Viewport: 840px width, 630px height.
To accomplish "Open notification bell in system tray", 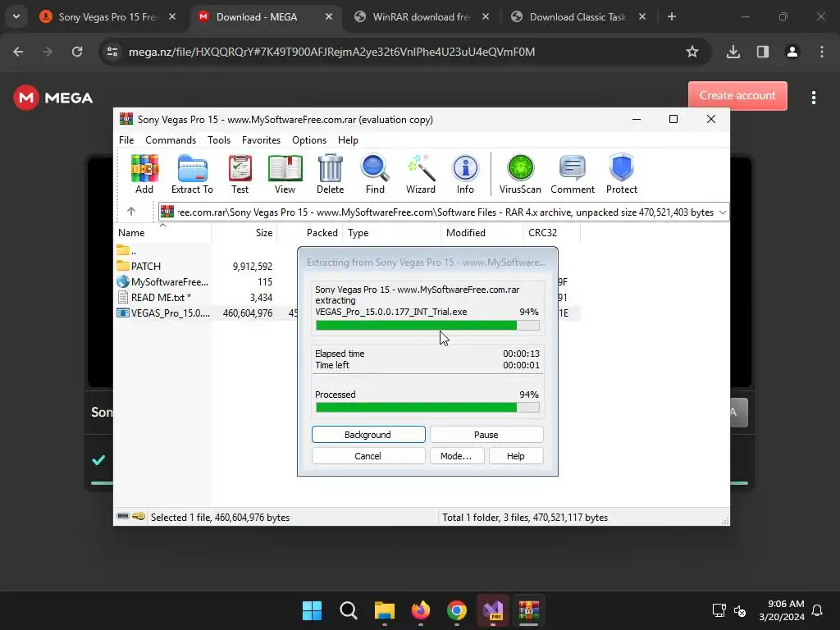I will (x=817, y=610).
